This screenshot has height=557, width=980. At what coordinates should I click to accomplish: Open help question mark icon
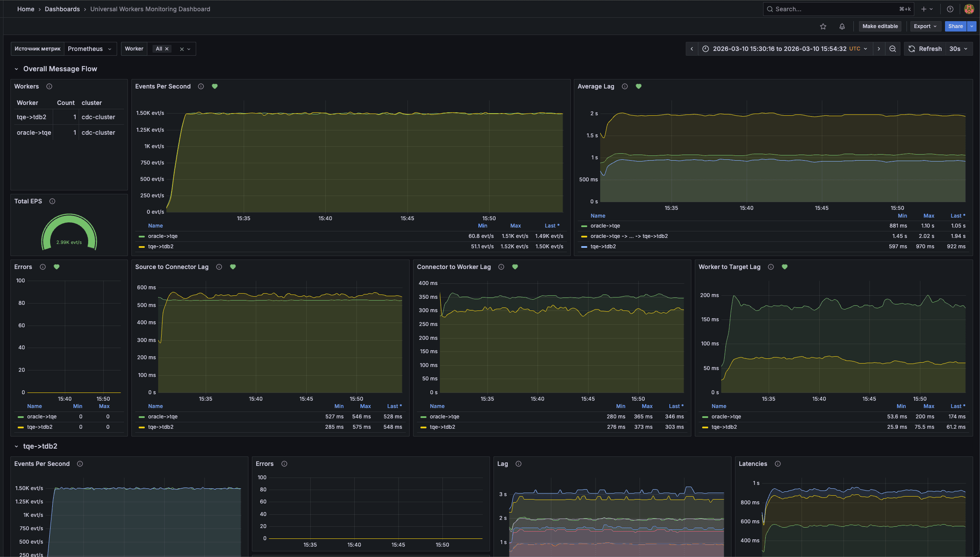(x=950, y=9)
